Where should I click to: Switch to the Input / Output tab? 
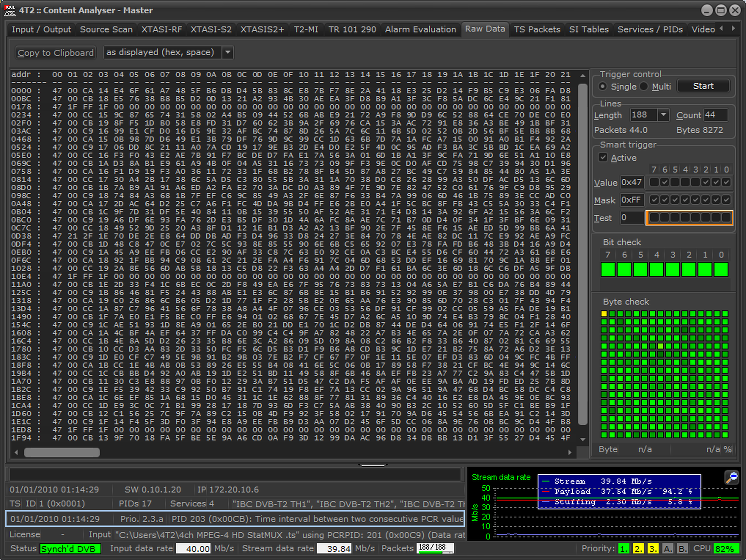[41, 29]
